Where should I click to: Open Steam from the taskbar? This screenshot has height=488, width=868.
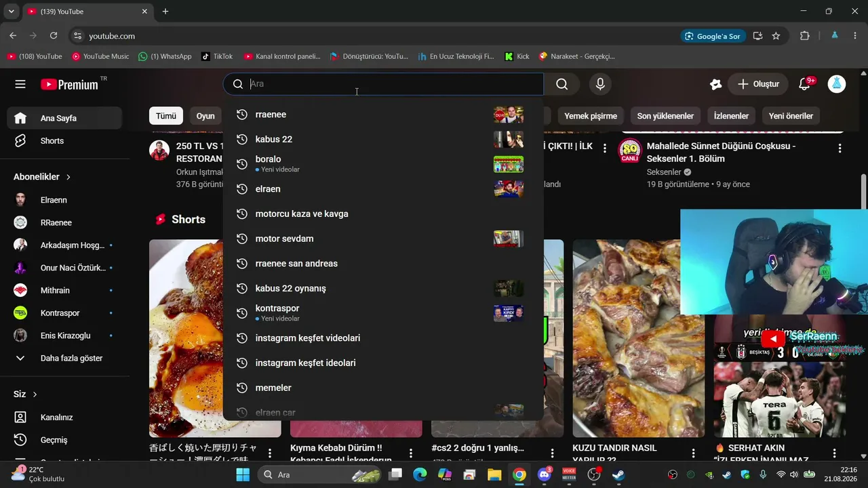(x=619, y=474)
